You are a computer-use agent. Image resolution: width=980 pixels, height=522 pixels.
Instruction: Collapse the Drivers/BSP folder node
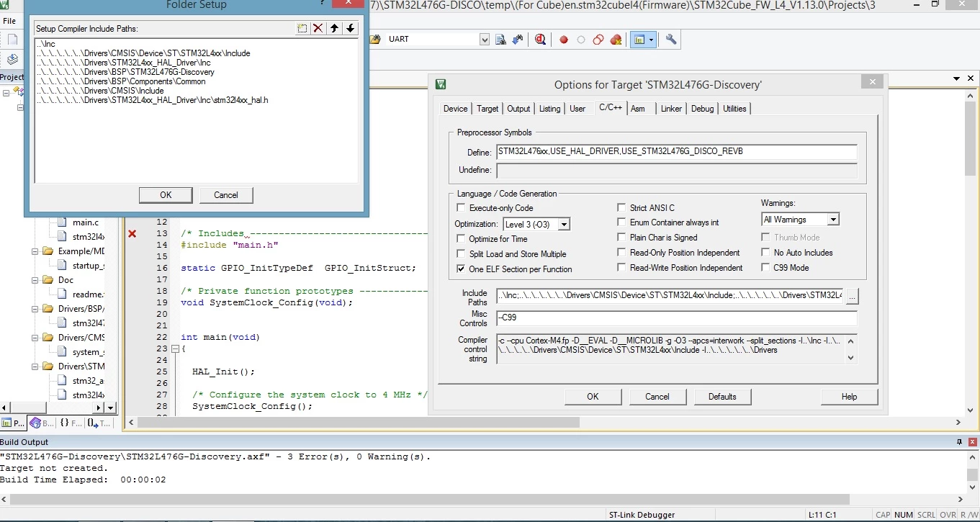pos(35,309)
